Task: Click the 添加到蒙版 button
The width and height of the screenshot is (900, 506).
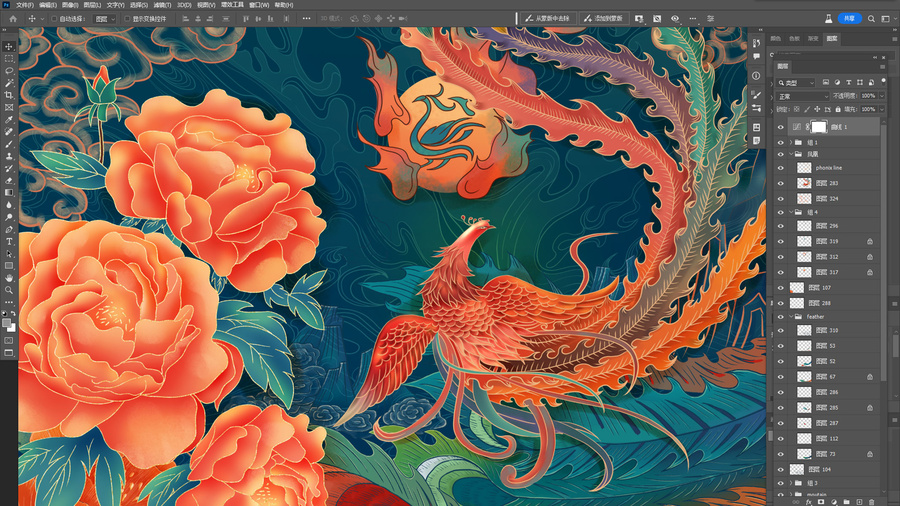Action: tap(604, 18)
